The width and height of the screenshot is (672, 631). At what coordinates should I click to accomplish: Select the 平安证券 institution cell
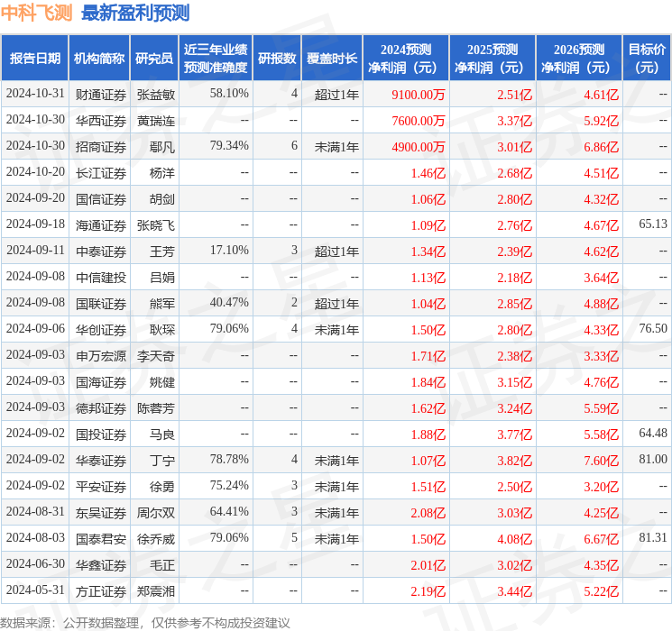101,487
